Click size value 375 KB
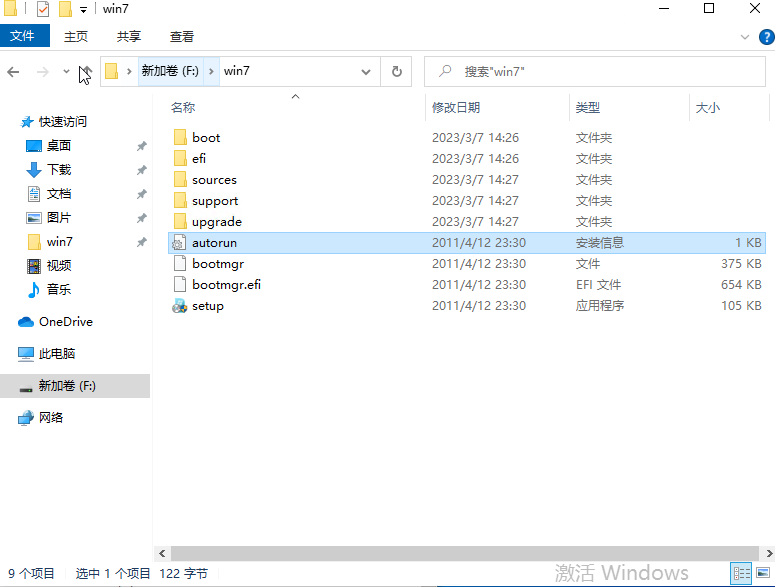This screenshot has width=775, height=587. pos(741,264)
